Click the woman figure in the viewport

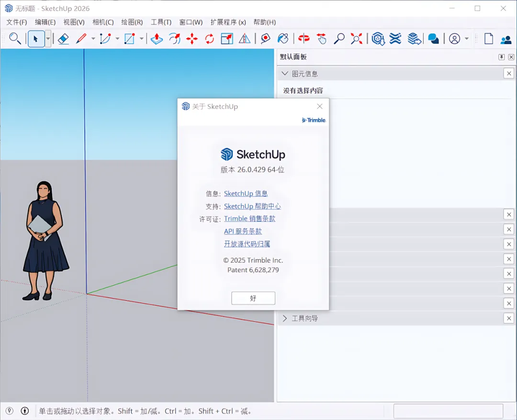[45, 241]
